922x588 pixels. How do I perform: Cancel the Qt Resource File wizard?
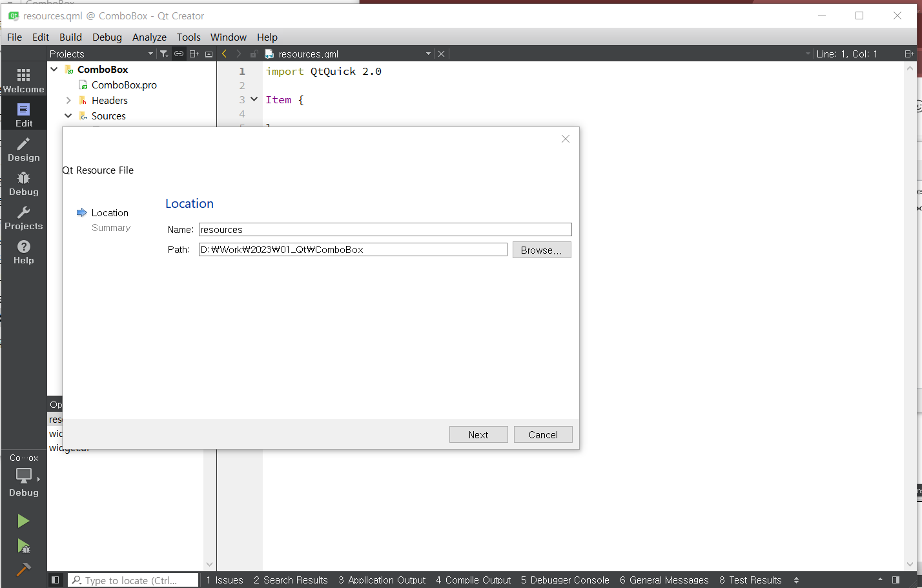[543, 434]
